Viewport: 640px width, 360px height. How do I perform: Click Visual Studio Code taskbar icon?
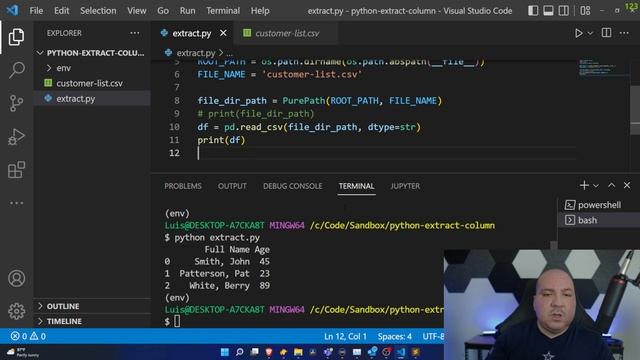coord(402,352)
